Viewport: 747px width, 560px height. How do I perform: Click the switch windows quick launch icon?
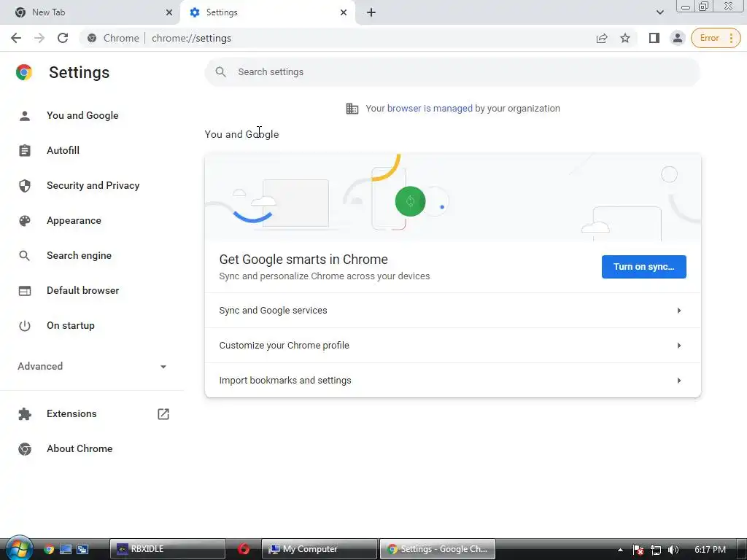pyautogui.click(x=82, y=549)
